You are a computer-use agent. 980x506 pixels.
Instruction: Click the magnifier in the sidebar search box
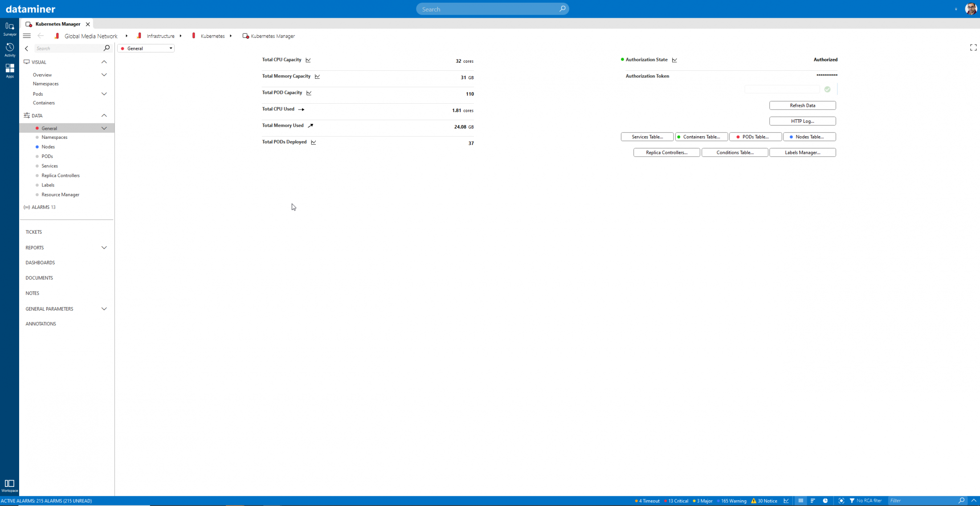point(106,48)
